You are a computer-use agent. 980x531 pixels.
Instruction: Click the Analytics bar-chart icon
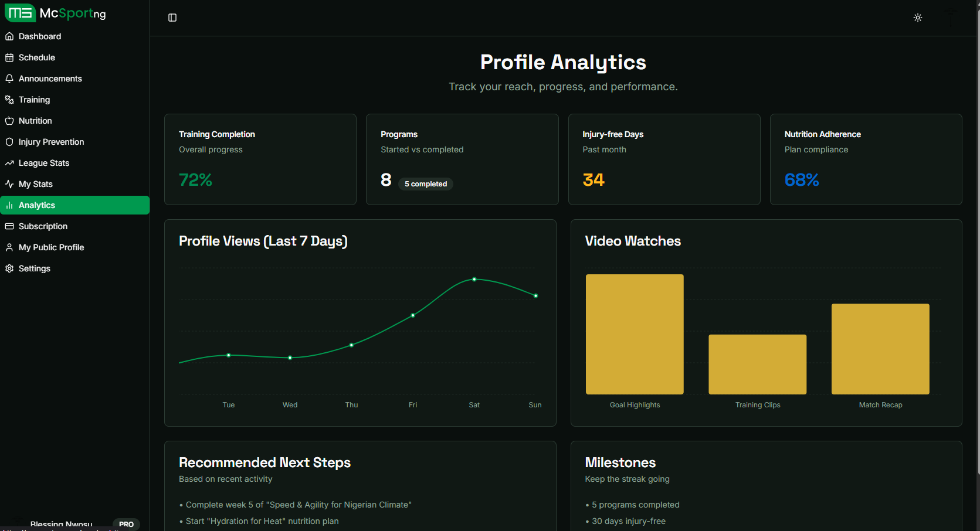9,205
